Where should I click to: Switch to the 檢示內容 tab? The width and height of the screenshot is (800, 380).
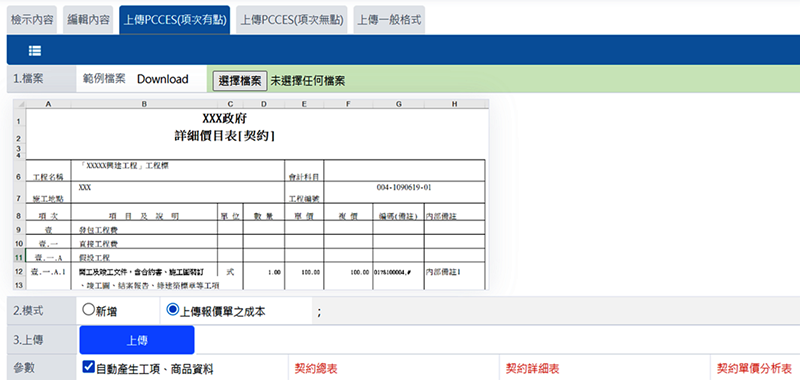(x=32, y=20)
